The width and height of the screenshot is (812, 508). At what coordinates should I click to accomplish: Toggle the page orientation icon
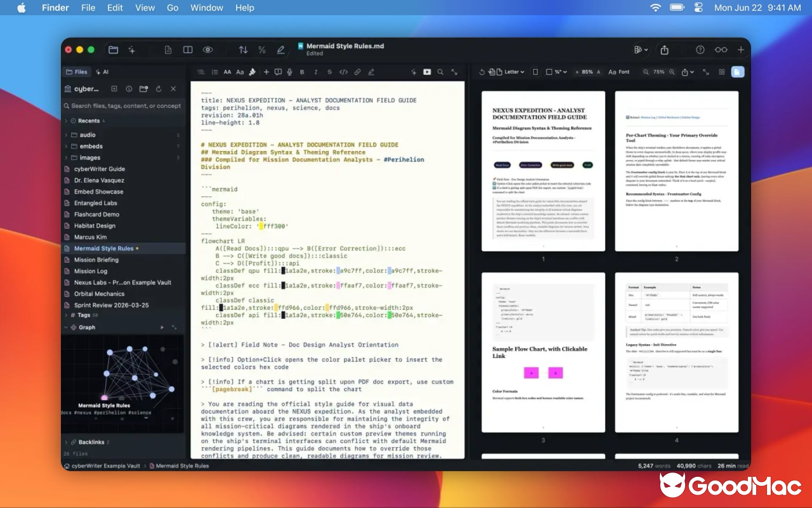[535, 72]
